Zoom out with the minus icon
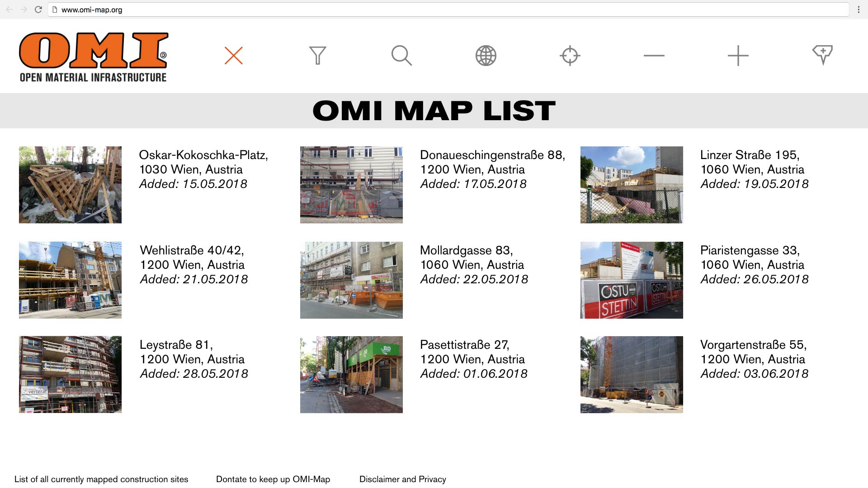 (654, 56)
